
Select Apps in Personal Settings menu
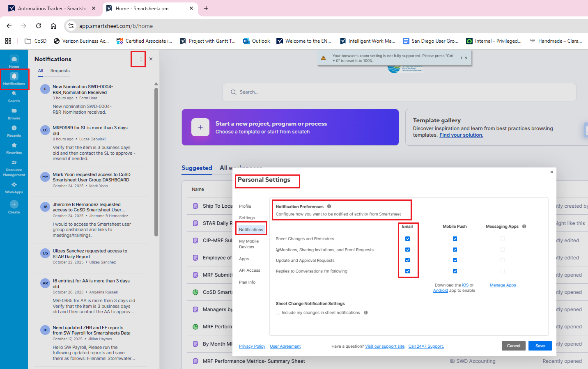(x=244, y=259)
